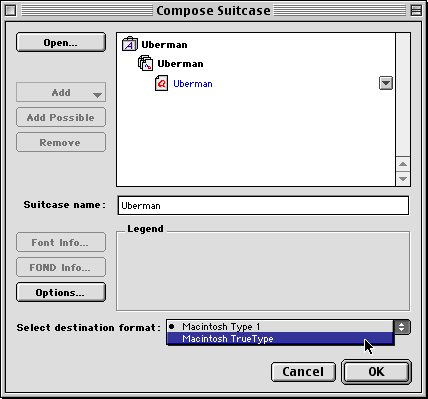
Task: Click the window close box
Action: [x=11, y=11]
